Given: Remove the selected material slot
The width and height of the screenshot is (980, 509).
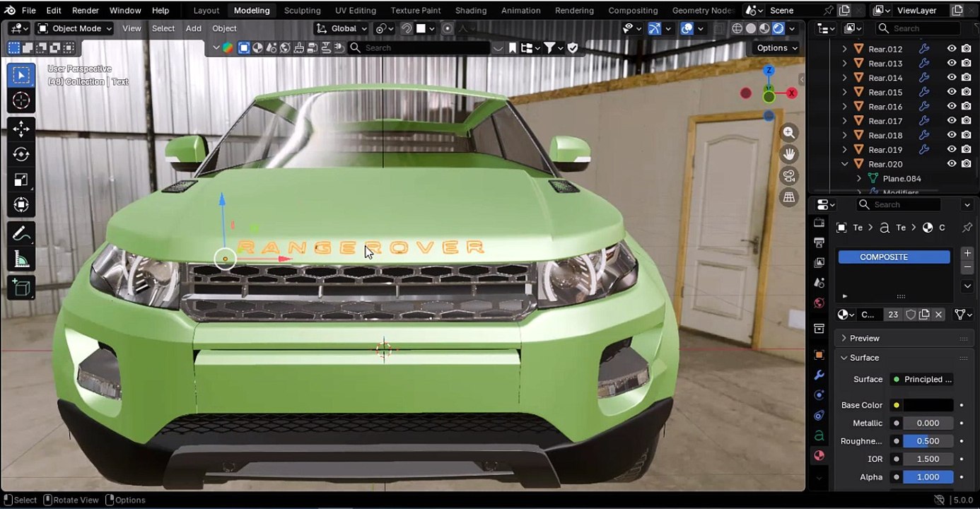Looking at the screenshot, I should pyautogui.click(x=967, y=268).
